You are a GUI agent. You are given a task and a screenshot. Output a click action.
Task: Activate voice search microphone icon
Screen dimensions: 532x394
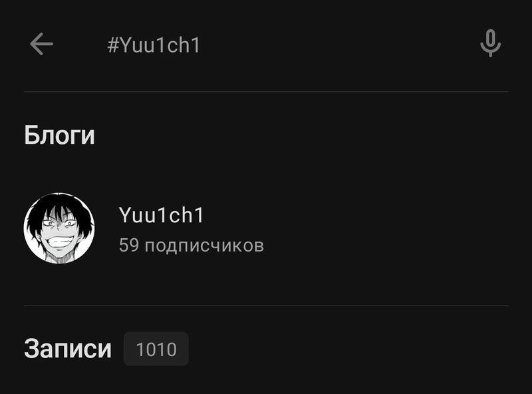(x=490, y=43)
